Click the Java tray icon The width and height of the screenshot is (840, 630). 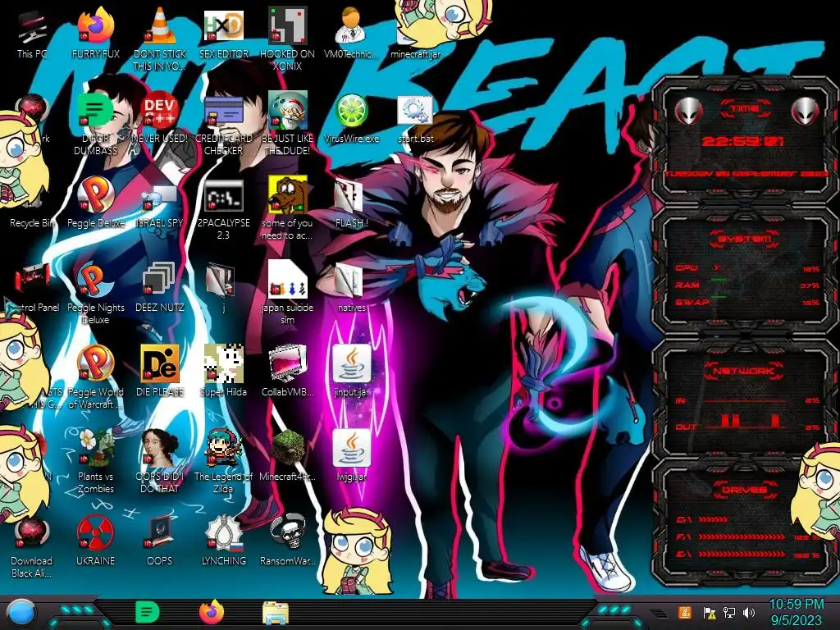coord(684,612)
